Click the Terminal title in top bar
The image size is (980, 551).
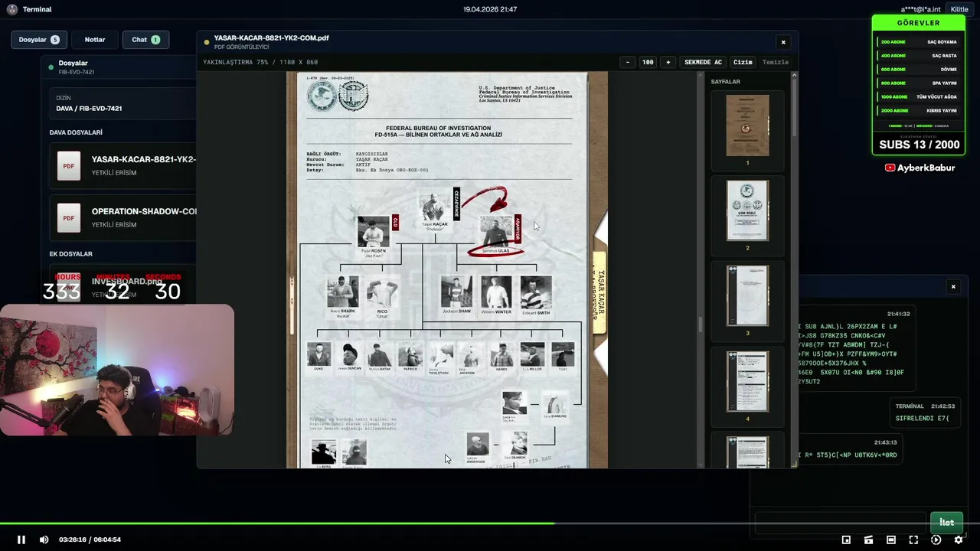(37, 9)
